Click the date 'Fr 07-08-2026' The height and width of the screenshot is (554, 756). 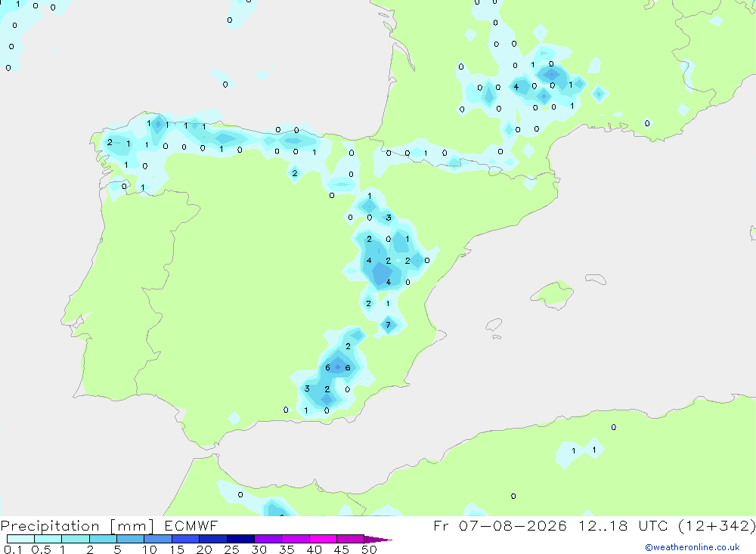pos(500,525)
